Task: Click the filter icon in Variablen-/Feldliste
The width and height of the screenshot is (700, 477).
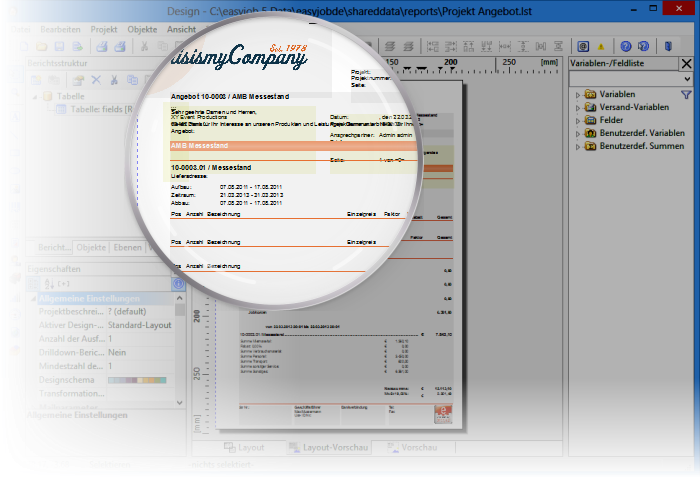Action: pyautogui.click(x=685, y=94)
